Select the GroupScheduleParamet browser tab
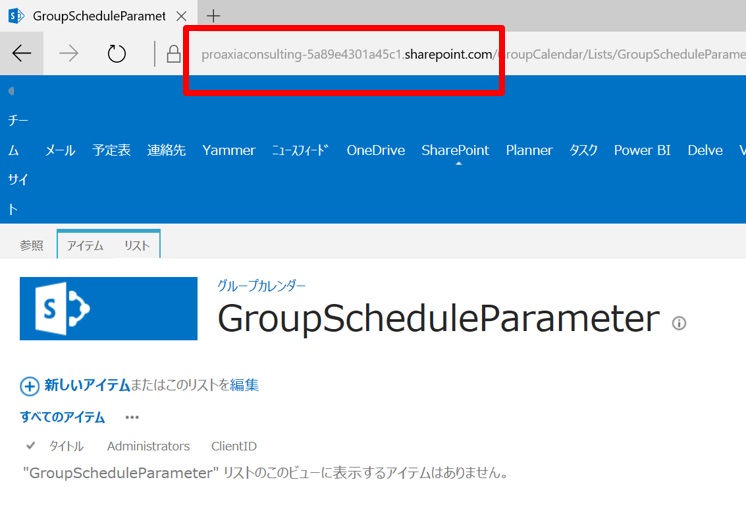 tap(99, 16)
